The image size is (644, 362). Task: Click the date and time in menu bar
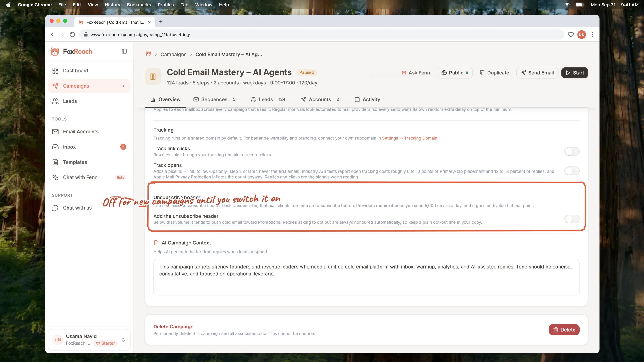click(614, 5)
